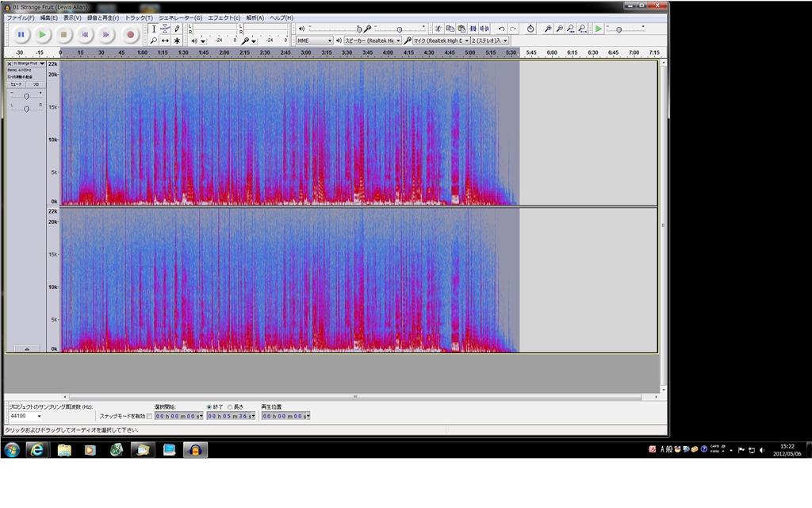Viewport: 812px width, 508px height.
Task: Open the MME audio host dropdown
Action: pos(314,40)
